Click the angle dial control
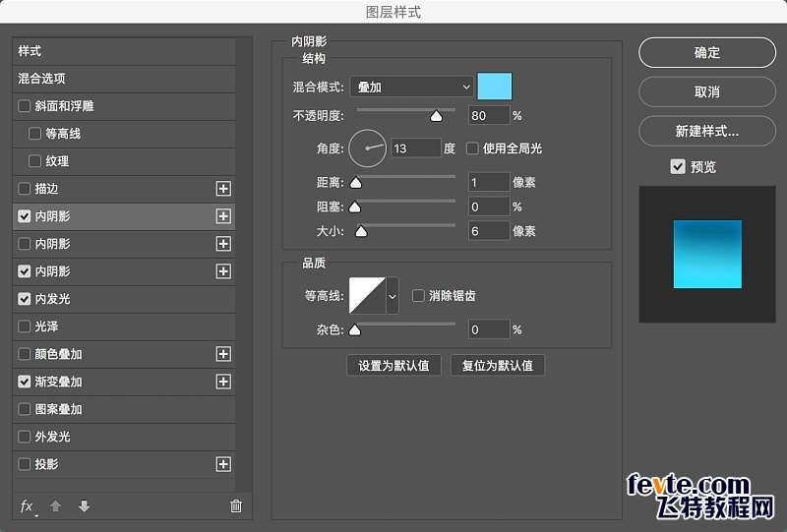Image resolution: width=787 pixels, height=532 pixels. [367, 148]
